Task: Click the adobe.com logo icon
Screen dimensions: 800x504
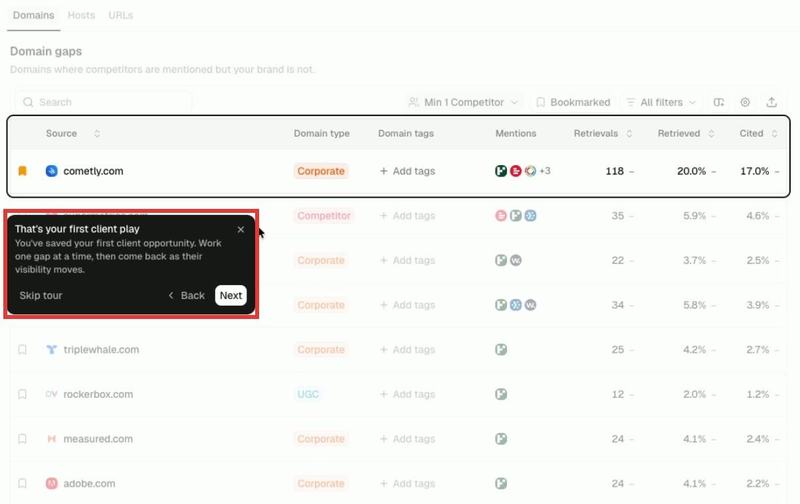Action: click(52, 484)
